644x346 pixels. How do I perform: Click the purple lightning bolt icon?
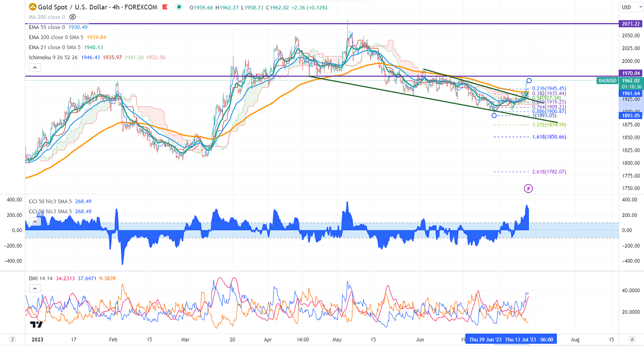pos(528,189)
